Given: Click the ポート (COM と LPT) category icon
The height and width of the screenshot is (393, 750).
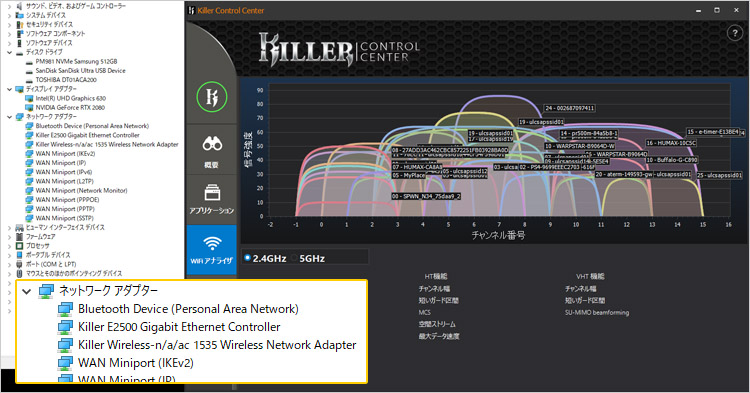Looking at the screenshot, I should 20,264.
